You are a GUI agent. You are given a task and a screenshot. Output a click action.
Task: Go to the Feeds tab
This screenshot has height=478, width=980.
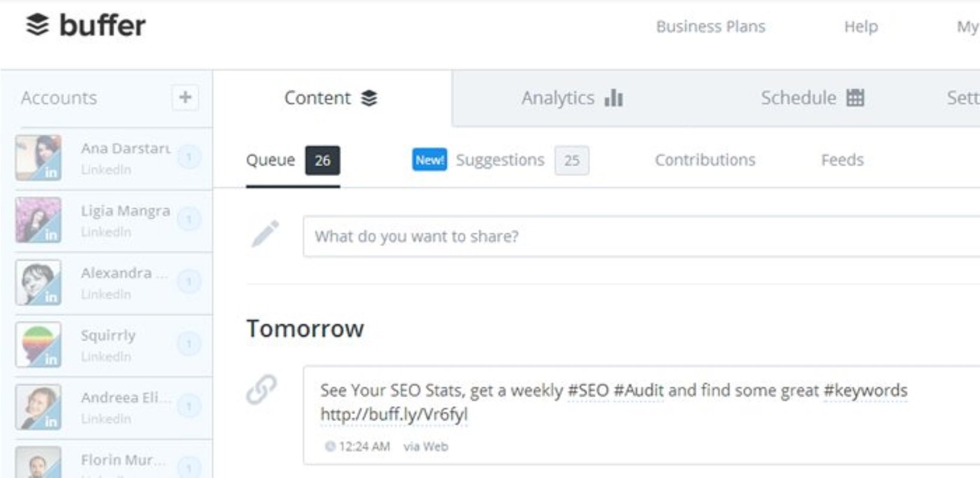click(842, 160)
